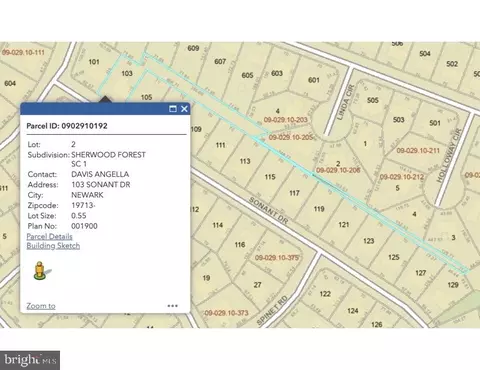480x370 pixels.
Task: Click map label 09-029.10-203
Action: pos(286,120)
